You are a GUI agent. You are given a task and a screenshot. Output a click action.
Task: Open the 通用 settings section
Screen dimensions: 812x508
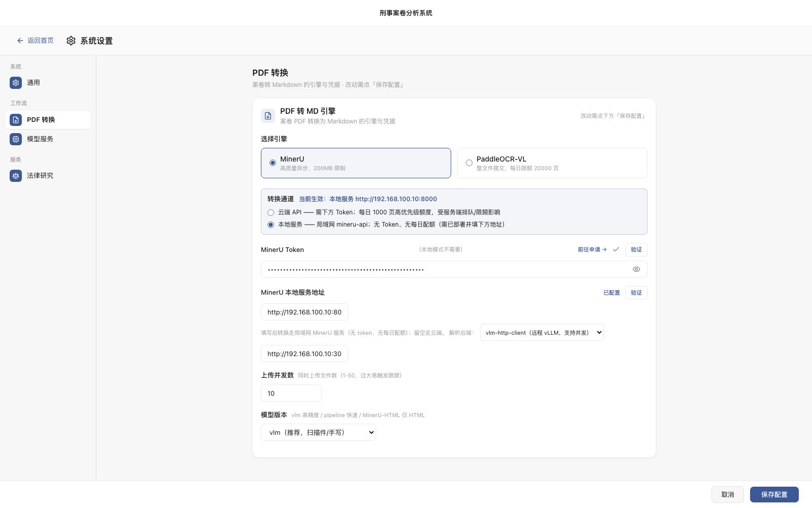point(48,82)
